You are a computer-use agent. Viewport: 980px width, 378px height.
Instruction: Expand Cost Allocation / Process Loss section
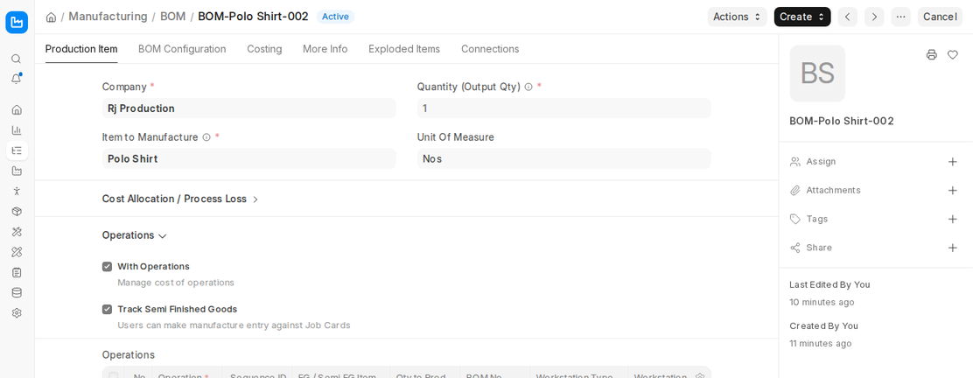[x=180, y=199]
